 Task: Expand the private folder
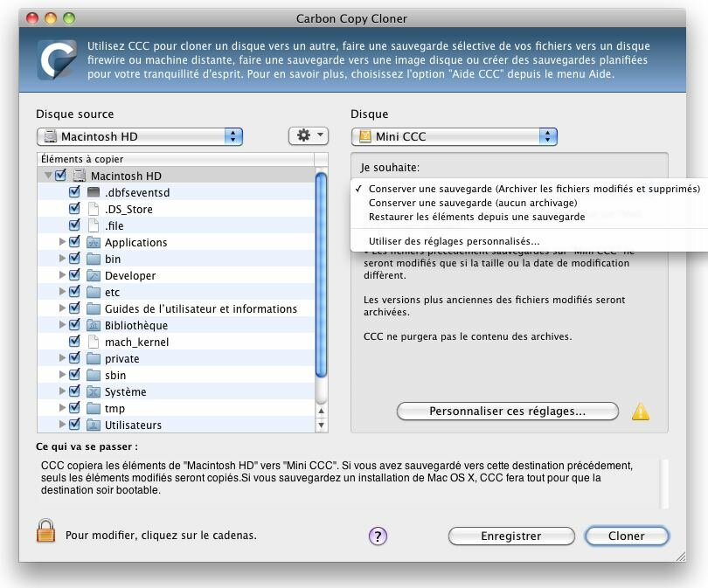tap(62, 358)
